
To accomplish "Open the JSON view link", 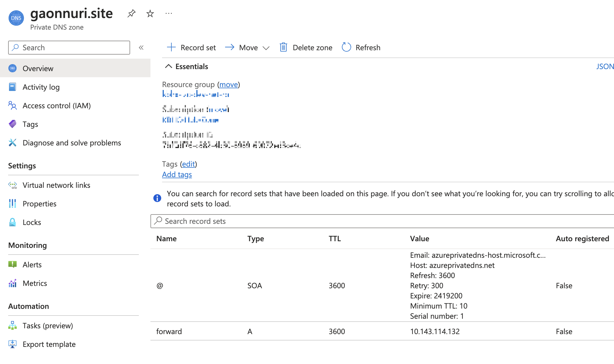I will (605, 66).
